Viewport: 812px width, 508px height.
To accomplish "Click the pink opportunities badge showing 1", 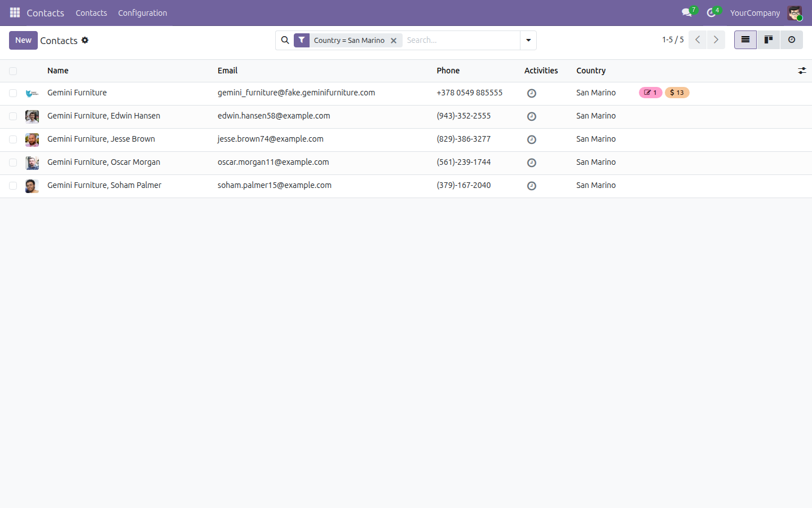I will [650, 93].
